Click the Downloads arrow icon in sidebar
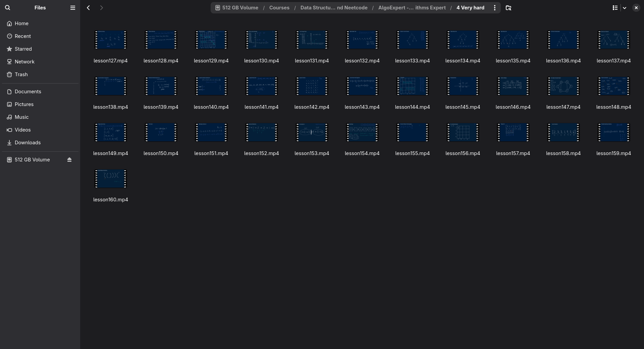The height and width of the screenshot is (349, 644). click(x=9, y=143)
